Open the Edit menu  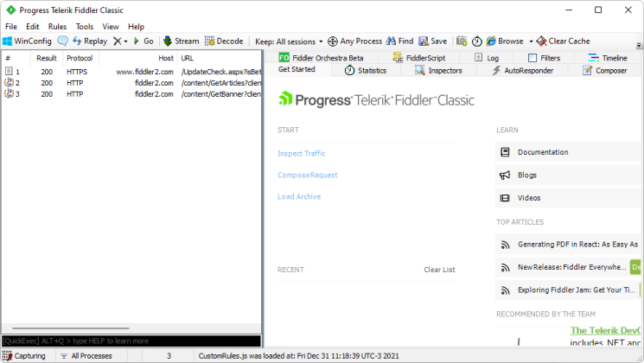pyautogui.click(x=33, y=26)
